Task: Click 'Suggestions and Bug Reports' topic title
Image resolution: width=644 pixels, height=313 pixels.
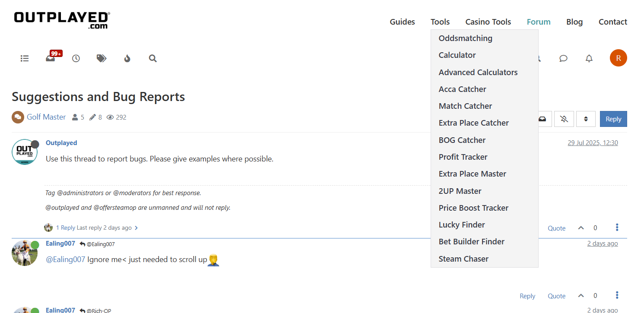Action: click(98, 97)
